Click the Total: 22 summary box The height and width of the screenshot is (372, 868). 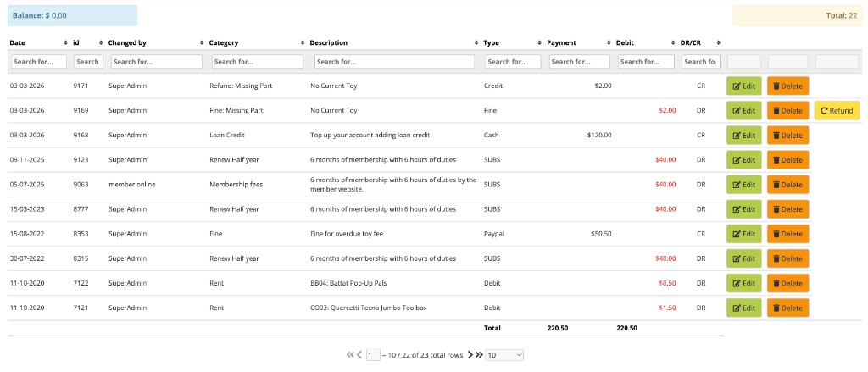click(797, 15)
